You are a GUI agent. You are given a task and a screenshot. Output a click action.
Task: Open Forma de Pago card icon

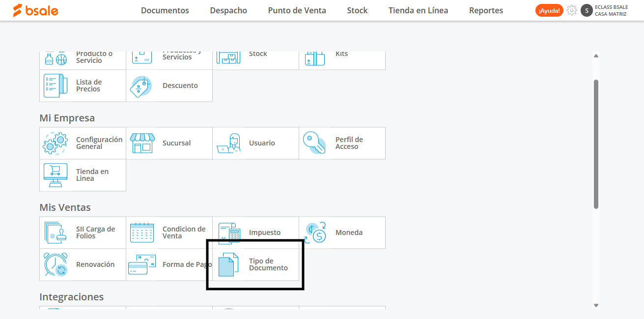coord(142,264)
